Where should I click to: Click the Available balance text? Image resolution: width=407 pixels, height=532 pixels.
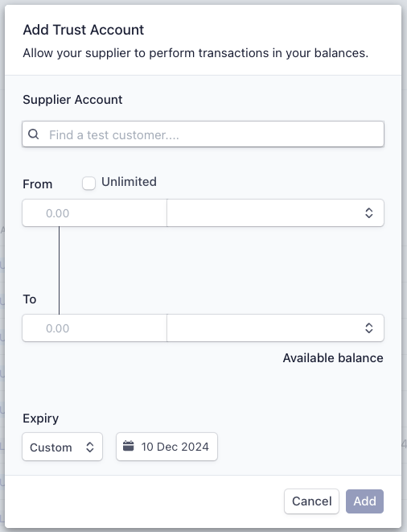point(333,358)
